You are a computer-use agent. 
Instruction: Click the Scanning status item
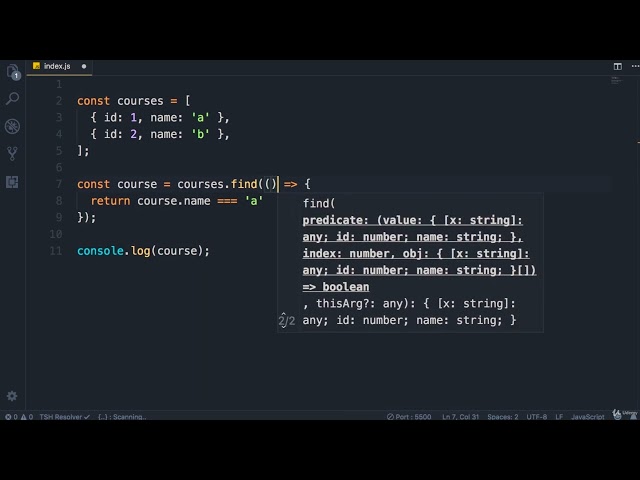122,417
